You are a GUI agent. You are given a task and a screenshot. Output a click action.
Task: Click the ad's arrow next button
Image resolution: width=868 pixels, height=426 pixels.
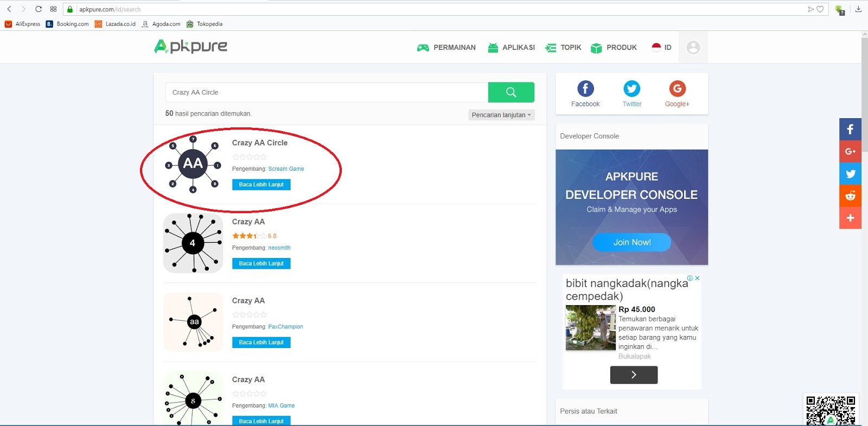[x=634, y=375]
